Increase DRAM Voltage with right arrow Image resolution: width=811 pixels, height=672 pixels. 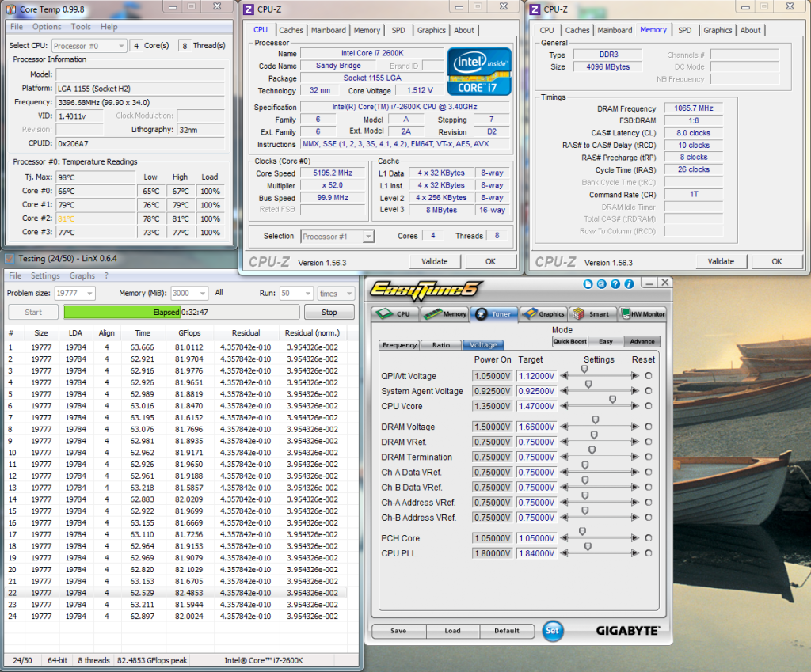click(x=635, y=427)
